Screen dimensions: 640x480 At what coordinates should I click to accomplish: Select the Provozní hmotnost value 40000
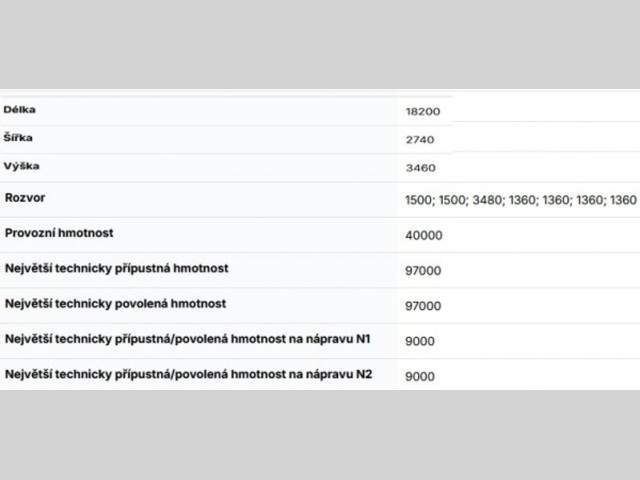[423, 235]
